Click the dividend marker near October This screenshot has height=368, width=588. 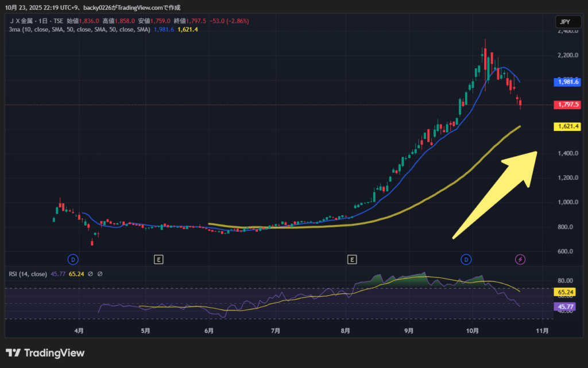(466, 259)
